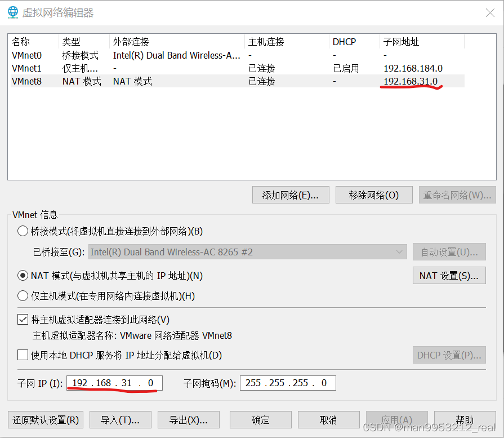
Task: Click the 主机连接 column header
Action: coord(287,42)
